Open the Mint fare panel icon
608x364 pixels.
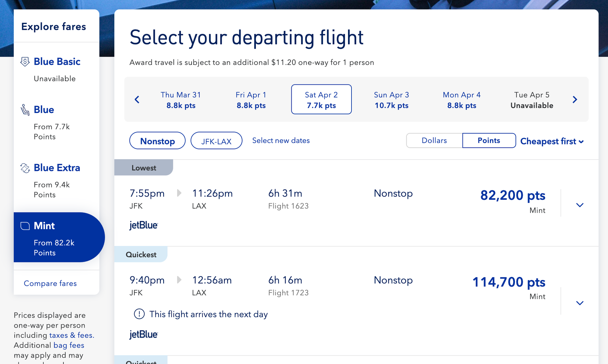tap(25, 226)
